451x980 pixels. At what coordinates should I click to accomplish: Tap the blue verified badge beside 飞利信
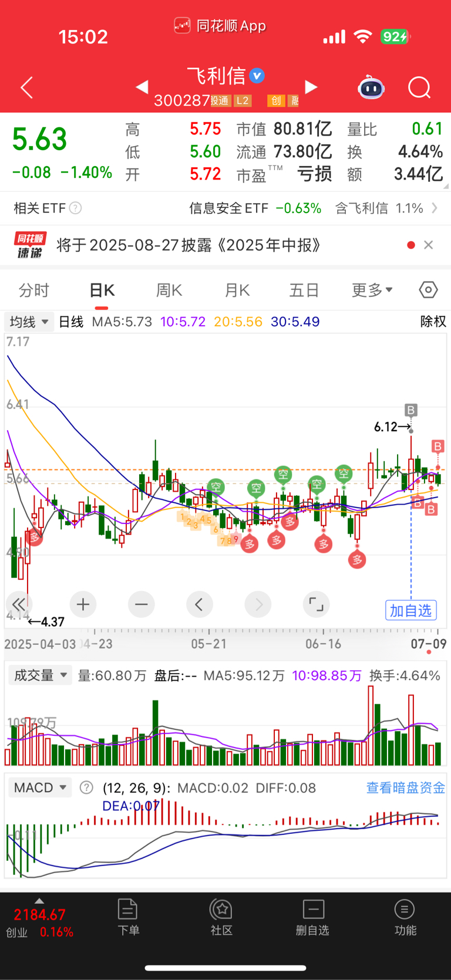tap(257, 76)
